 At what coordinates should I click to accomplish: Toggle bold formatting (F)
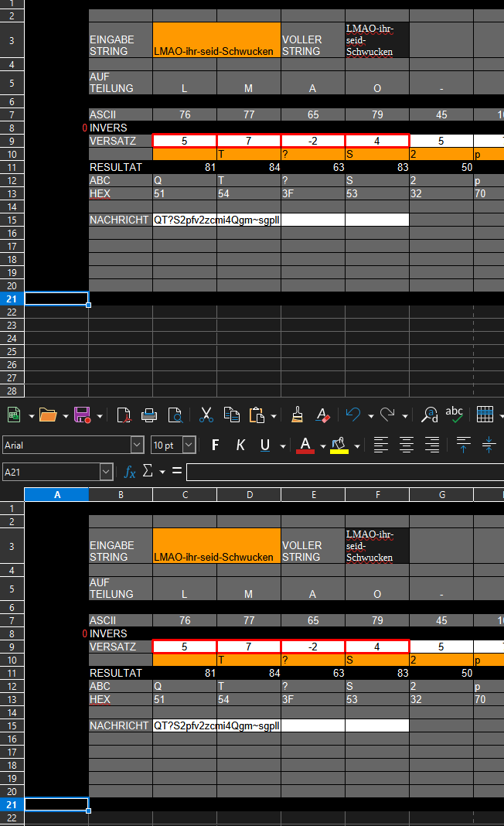[x=215, y=445]
